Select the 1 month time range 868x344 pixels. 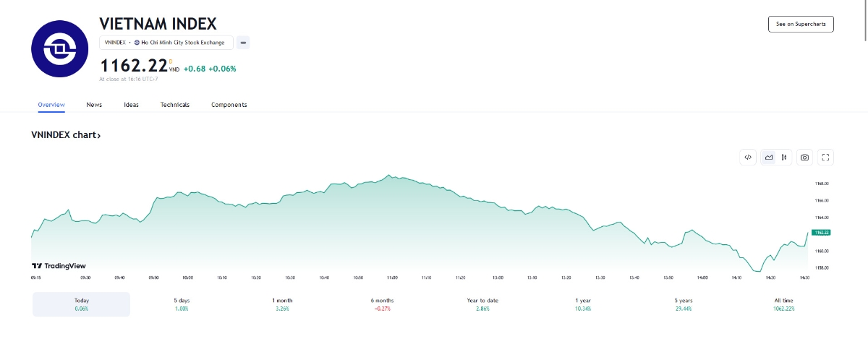(x=282, y=304)
